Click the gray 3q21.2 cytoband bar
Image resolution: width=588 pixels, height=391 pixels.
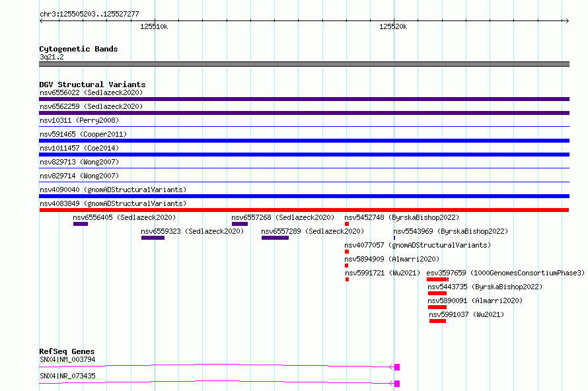(304, 64)
